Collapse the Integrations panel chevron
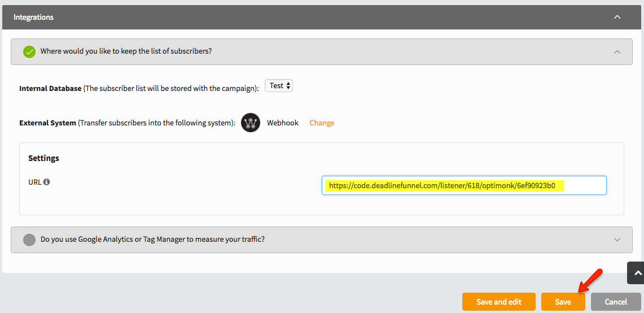Screen dimensions: 644x313 tap(617, 18)
